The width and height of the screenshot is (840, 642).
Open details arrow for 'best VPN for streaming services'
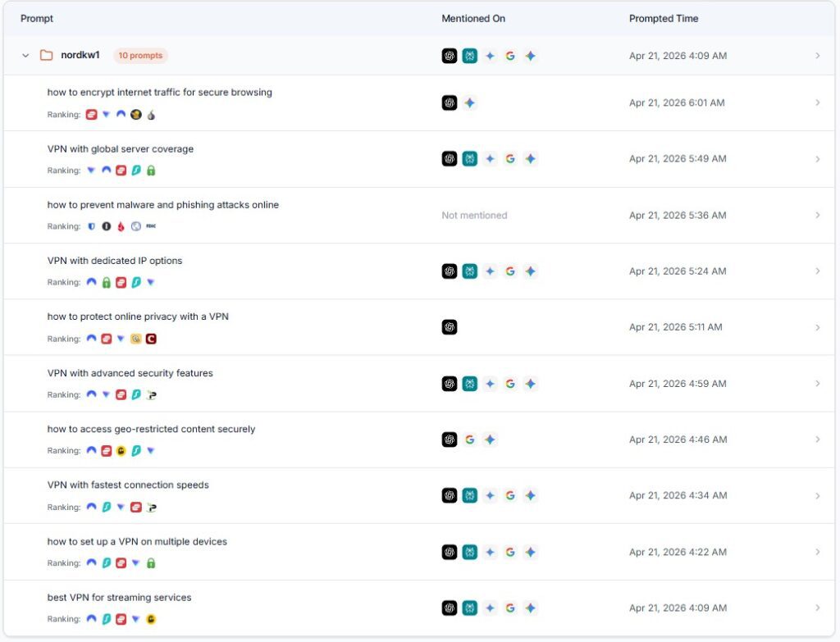point(817,608)
